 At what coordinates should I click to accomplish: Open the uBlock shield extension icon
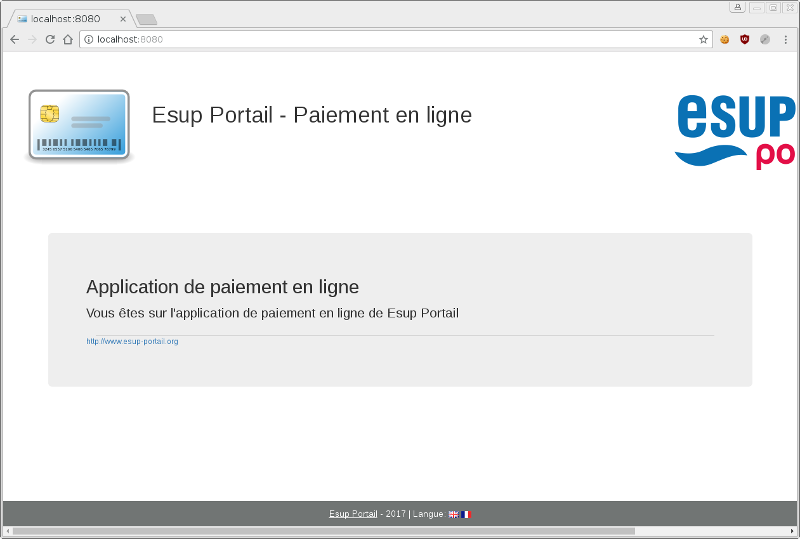click(x=745, y=40)
